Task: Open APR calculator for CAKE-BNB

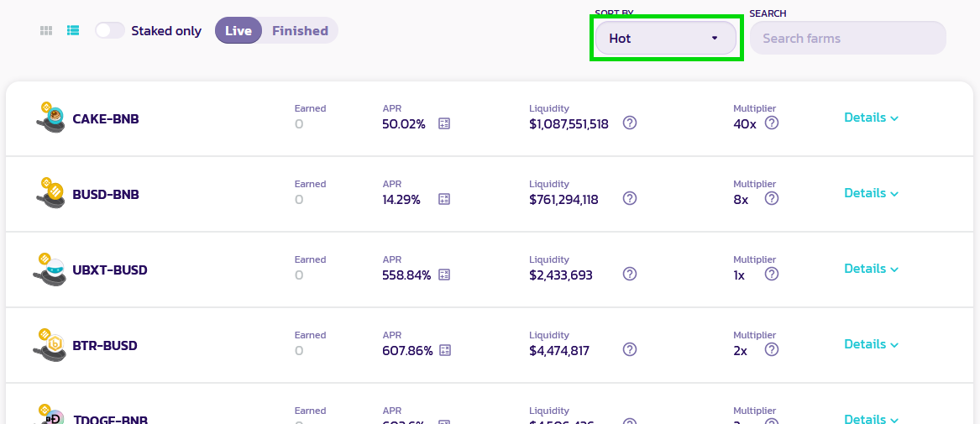Action: coord(443,123)
